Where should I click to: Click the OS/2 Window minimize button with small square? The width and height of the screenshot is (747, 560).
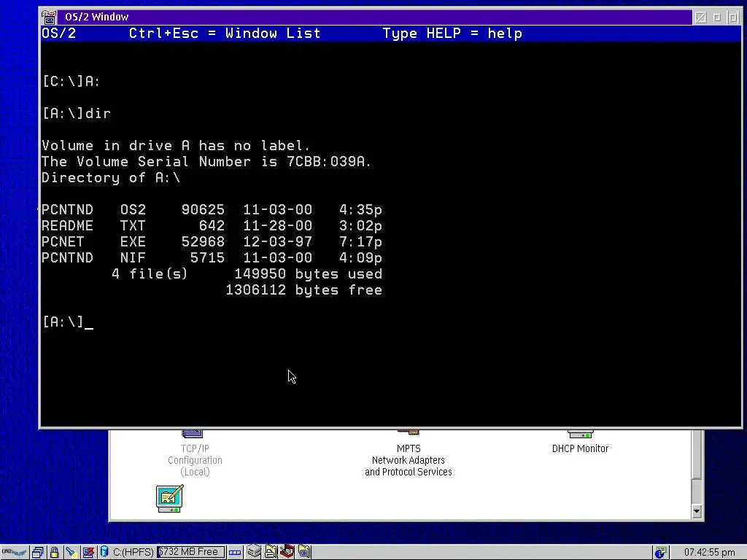[x=716, y=17]
